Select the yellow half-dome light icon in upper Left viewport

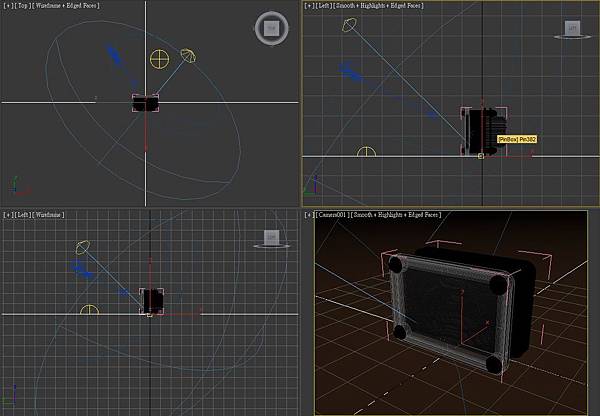366,152
